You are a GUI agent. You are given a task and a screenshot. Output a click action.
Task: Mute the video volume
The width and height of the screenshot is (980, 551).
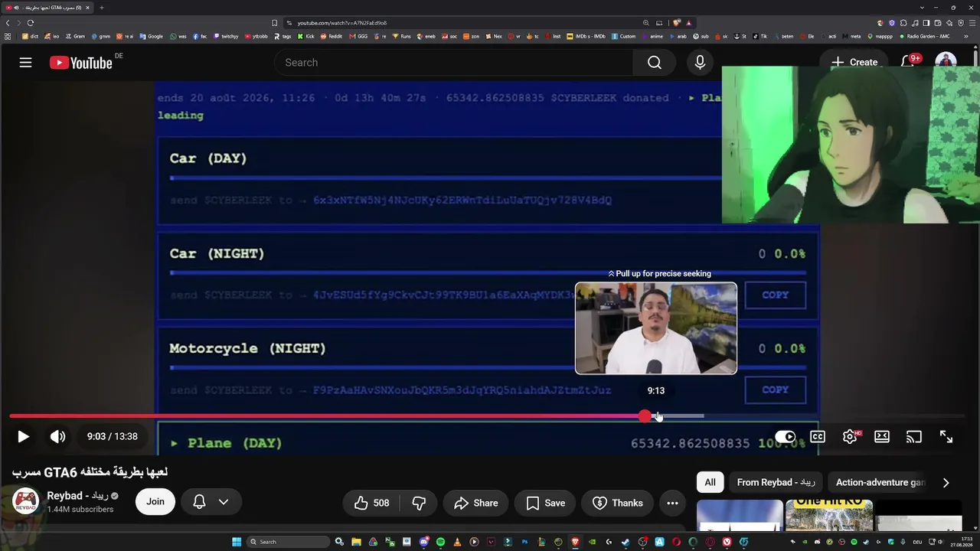[57, 436]
